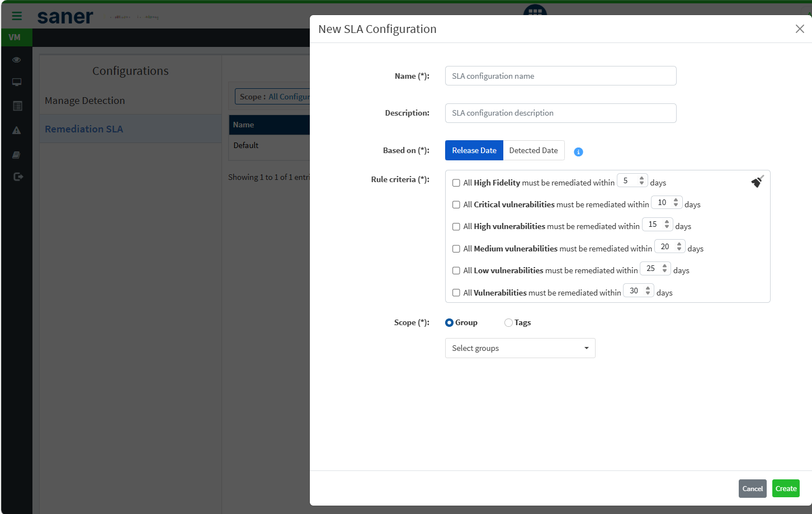Click the blue info icon beside Detected Date
The width and height of the screenshot is (812, 514).
(578, 152)
